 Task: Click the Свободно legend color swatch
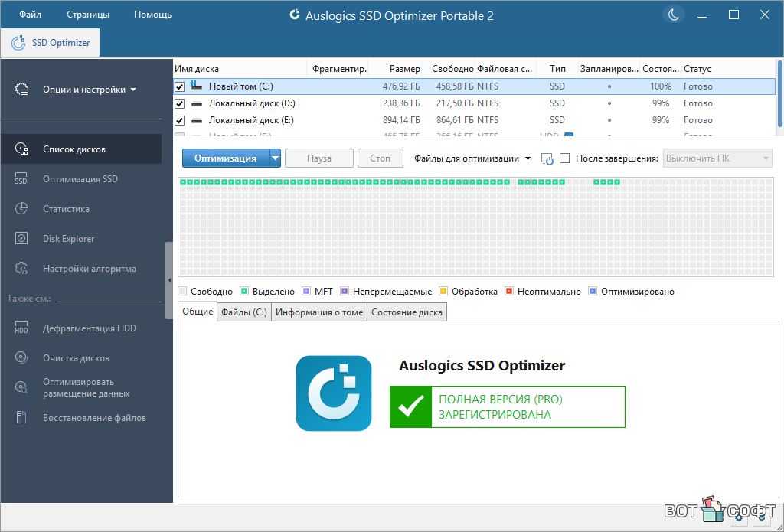[x=182, y=291]
